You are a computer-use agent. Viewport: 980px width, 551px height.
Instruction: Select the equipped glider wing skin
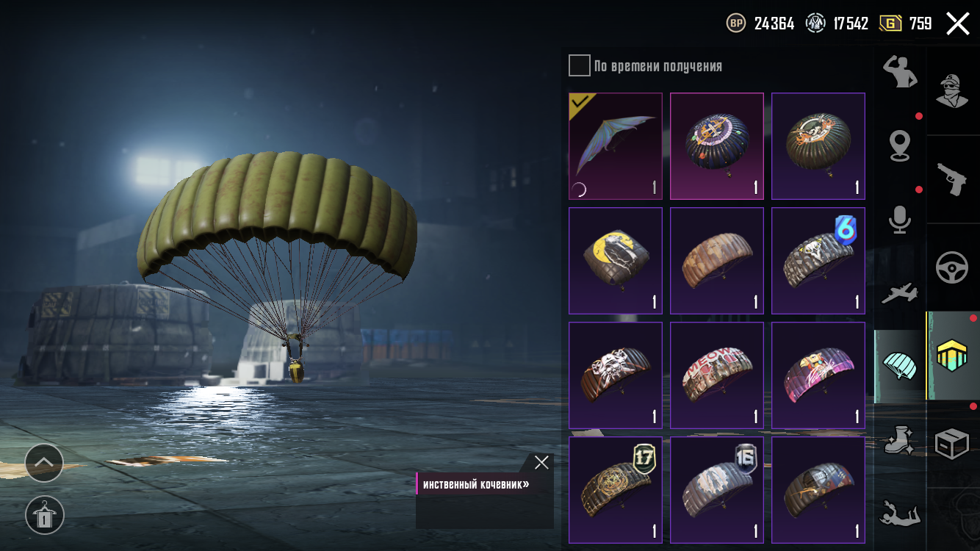[x=616, y=146]
